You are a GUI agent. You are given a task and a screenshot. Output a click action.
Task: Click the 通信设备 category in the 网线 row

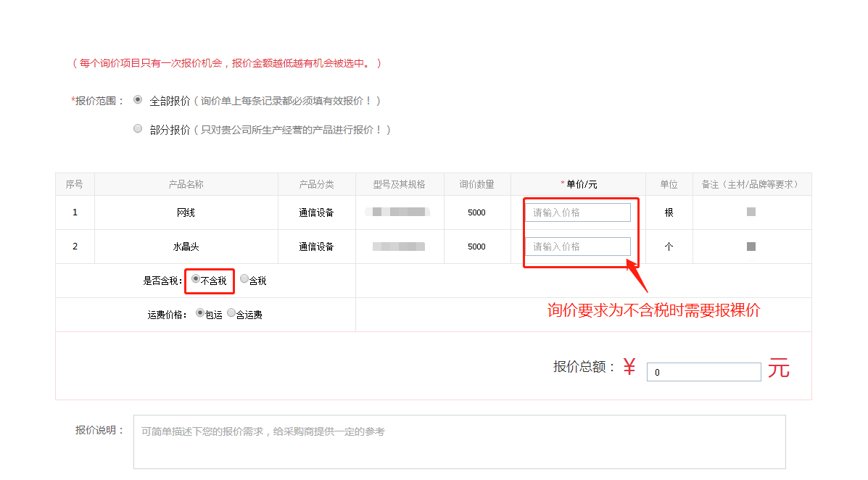point(316,212)
